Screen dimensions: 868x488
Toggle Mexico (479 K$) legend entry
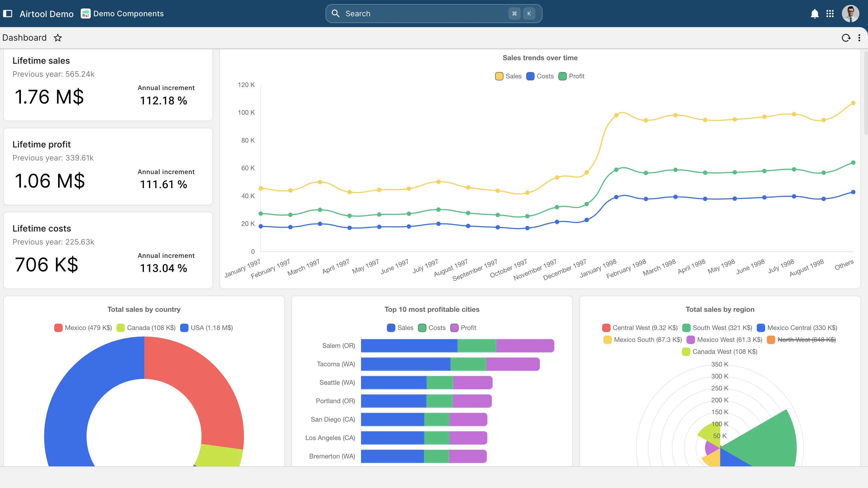(x=83, y=328)
